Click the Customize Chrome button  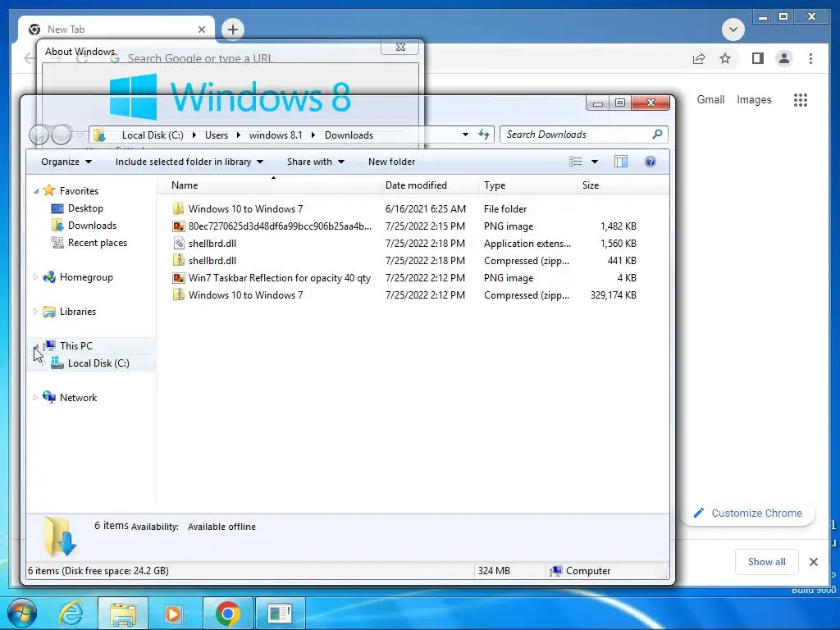click(x=748, y=514)
